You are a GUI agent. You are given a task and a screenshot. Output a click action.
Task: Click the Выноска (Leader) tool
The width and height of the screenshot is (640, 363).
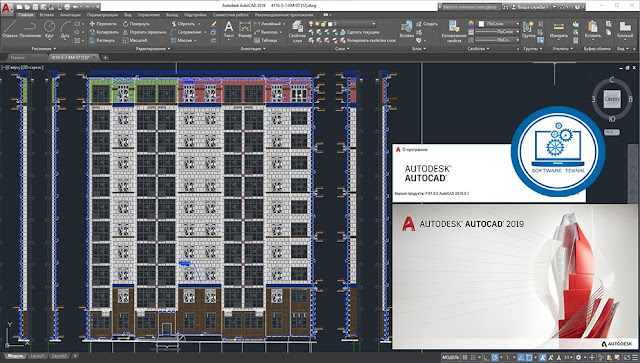(x=266, y=32)
